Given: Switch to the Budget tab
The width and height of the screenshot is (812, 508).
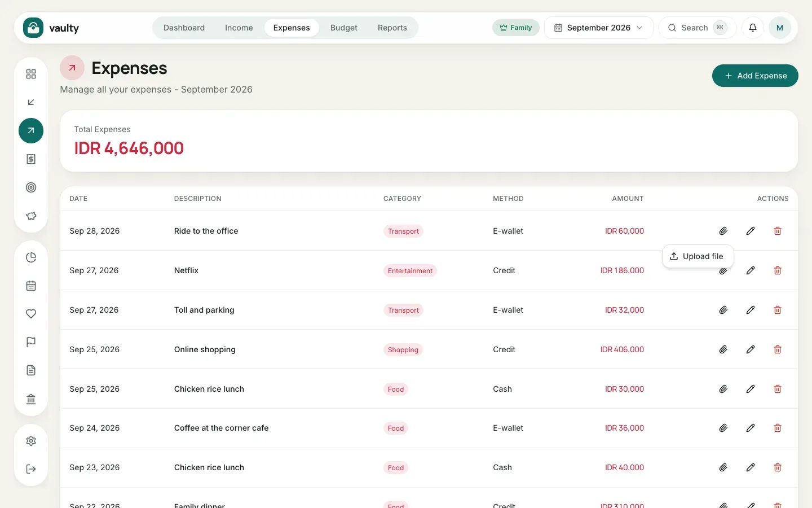Looking at the screenshot, I should click(x=344, y=28).
